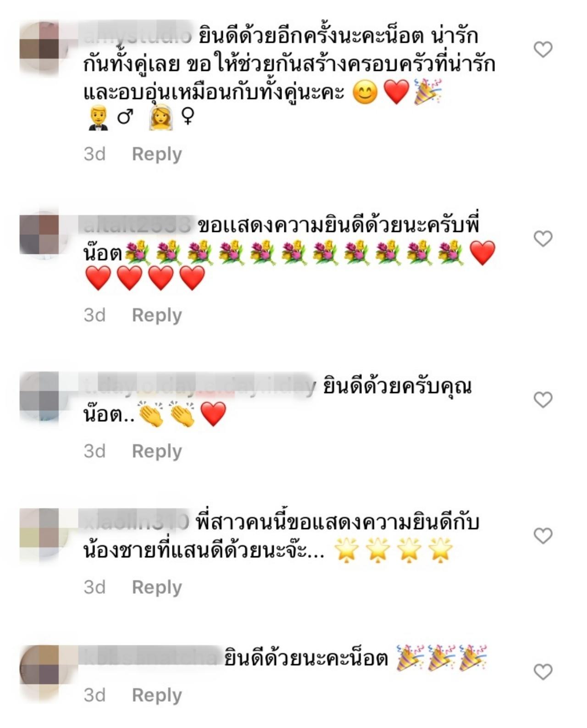The height and width of the screenshot is (728, 587).
Task: Reply to the comment with star emojis
Action: point(157,587)
